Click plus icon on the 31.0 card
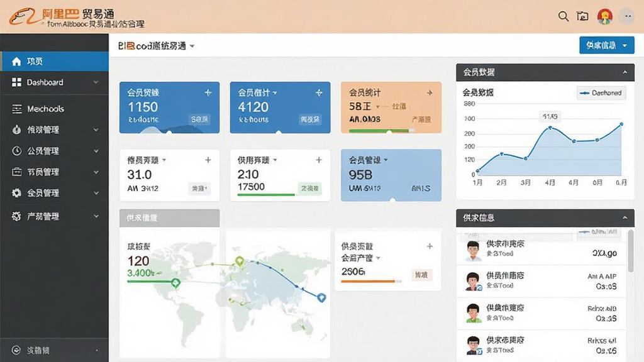Screen dimensions: 644x362 click(x=208, y=160)
